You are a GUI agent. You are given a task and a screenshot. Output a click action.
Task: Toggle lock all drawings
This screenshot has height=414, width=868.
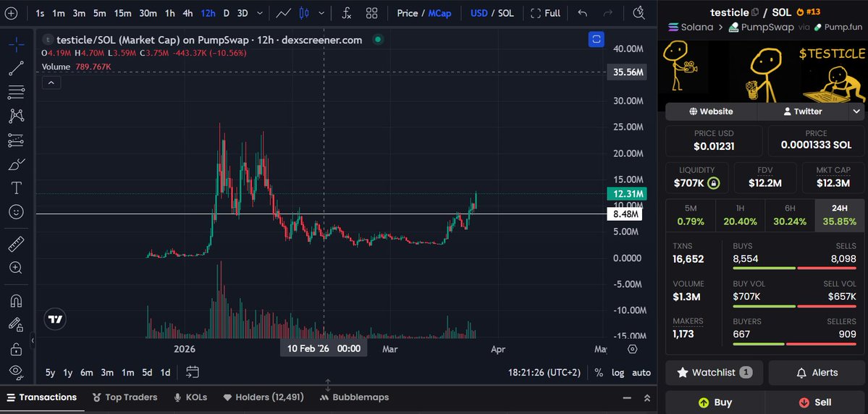pyautogui.click(x=16, y=349)
